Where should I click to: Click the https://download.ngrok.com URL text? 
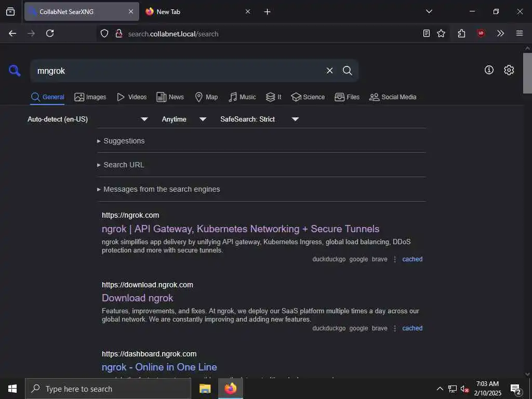pyautogui.click(x=147, y=285)
